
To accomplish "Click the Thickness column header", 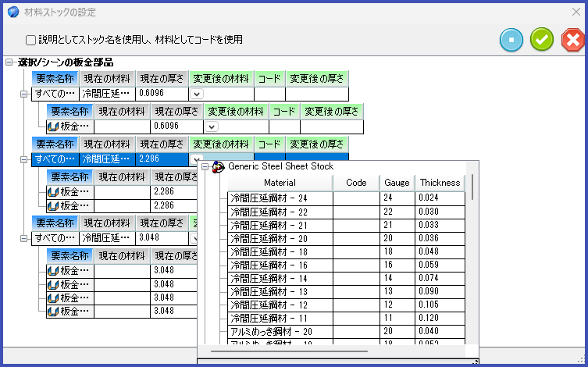I will click(x=440, y=183).
